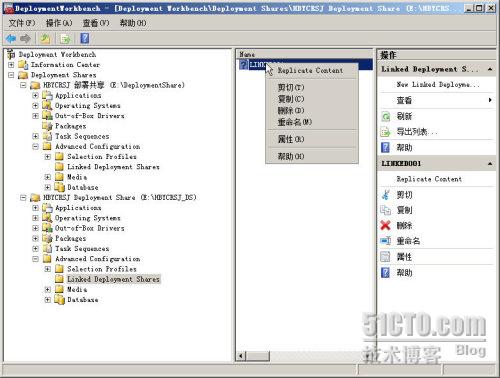
Task: Click New Linked Deployme... action link
Action: [438, 85]
